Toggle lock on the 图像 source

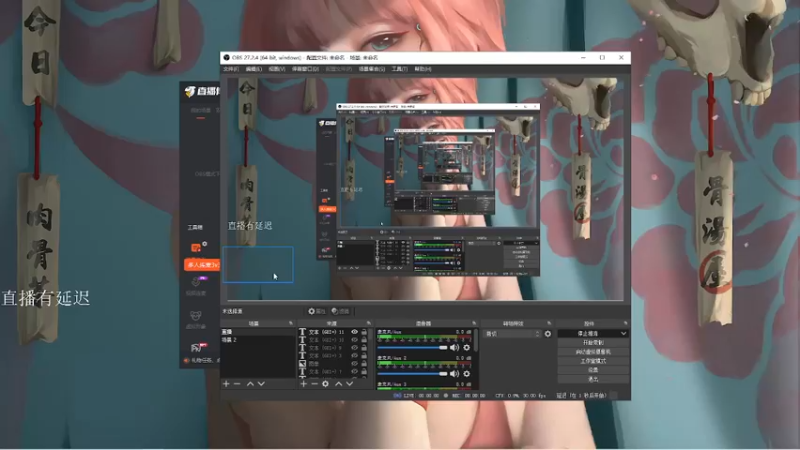coord(364,364)
